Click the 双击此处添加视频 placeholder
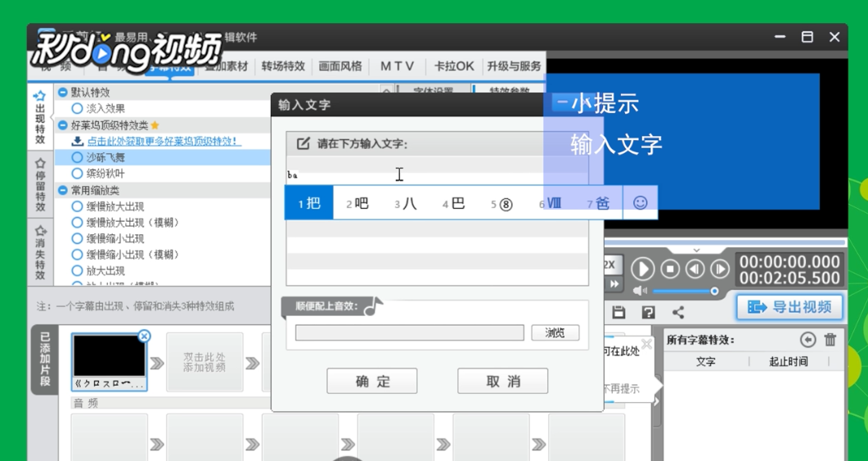The image size is (868, 461). click(x=205, y=361)
